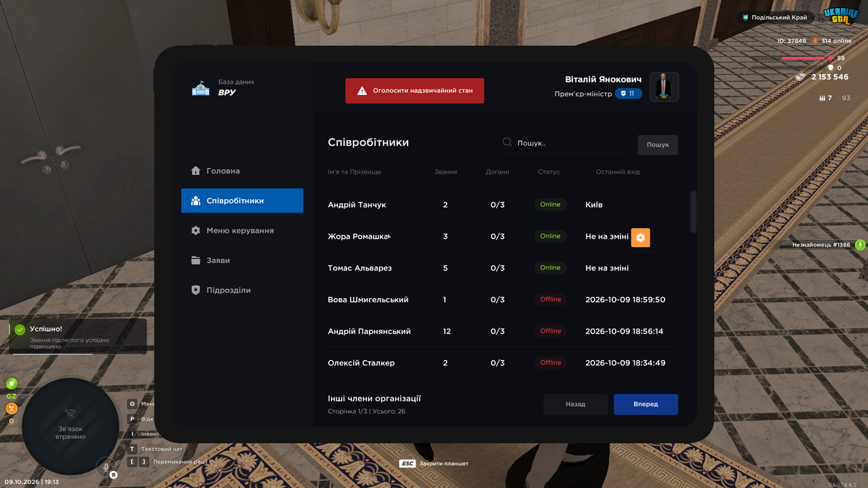Click the cash icon beside 2 153 546
Screen dimensions: 868x488
pos(802,77)
